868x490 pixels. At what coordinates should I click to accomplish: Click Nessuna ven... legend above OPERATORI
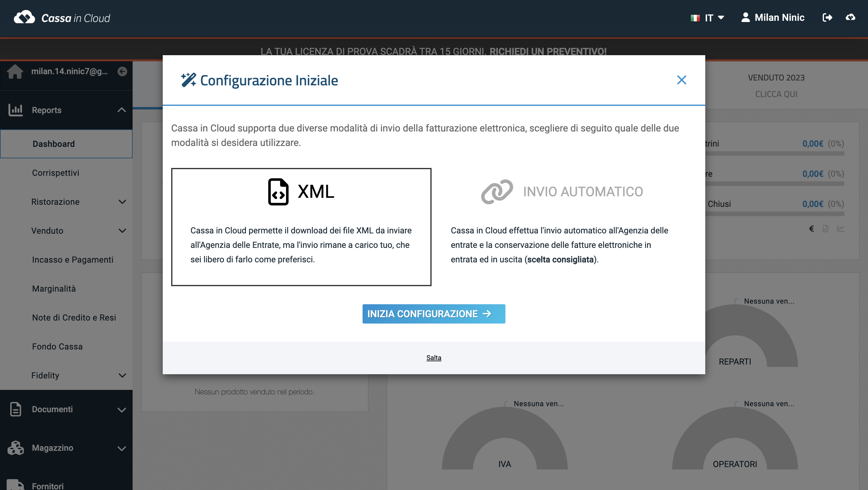coord(769,403)
